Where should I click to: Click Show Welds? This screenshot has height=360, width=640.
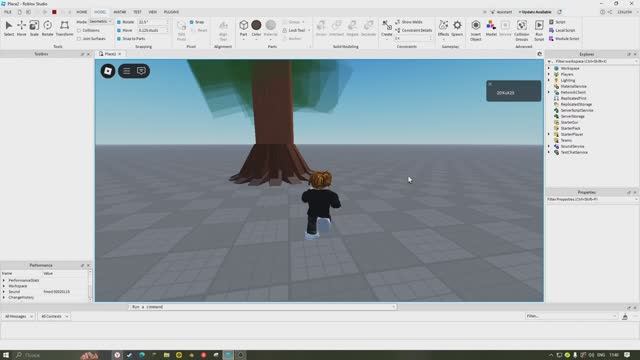pyautogui.click(x=409, y=22)
